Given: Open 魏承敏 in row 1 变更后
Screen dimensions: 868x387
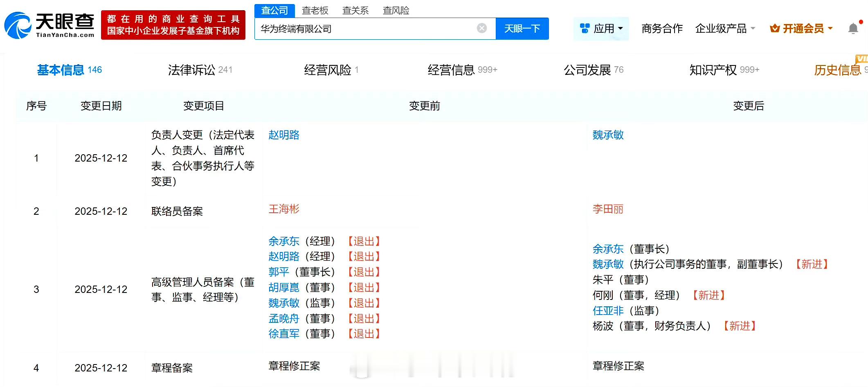Looking at the screenshot, I should click(x=608, y=135).
